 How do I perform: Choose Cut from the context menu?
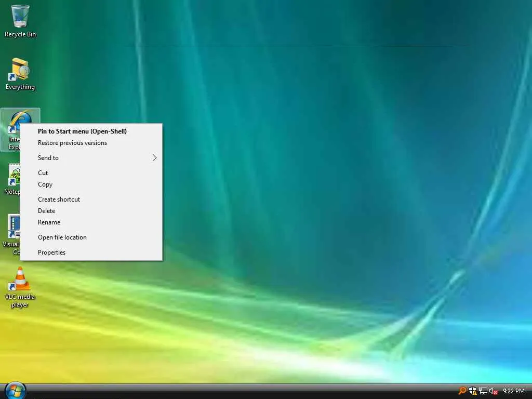point(91,172)
